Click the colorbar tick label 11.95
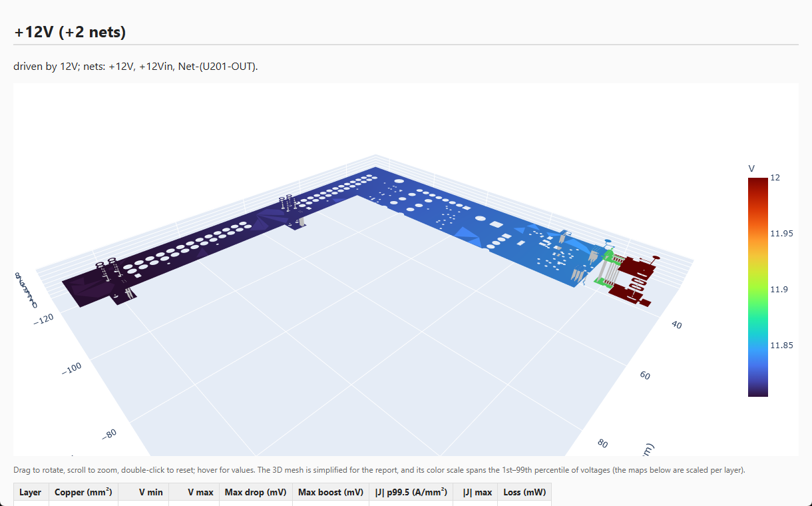812x506 pixels. click(781, 234)
